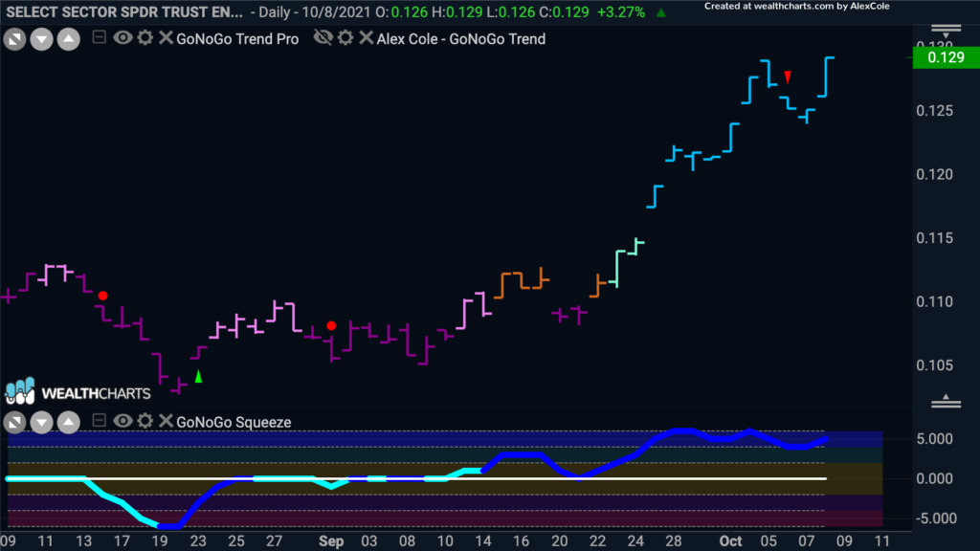Click the bottom price-scale handle with up triangle
The width and height of the screenshot is (980, 551).
947,401
